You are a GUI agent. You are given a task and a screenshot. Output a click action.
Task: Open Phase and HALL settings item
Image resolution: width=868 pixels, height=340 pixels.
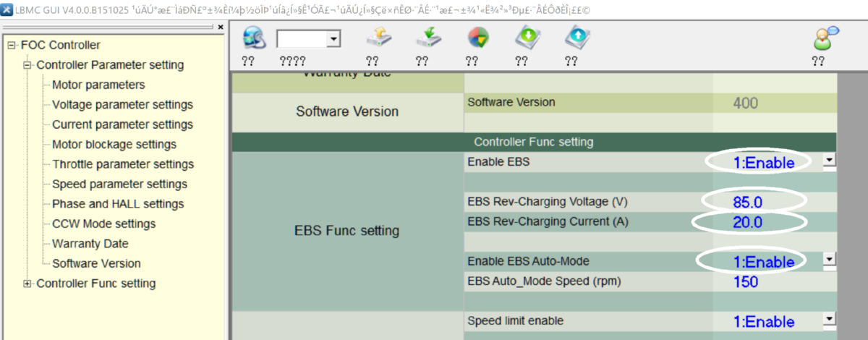[118, 204]
